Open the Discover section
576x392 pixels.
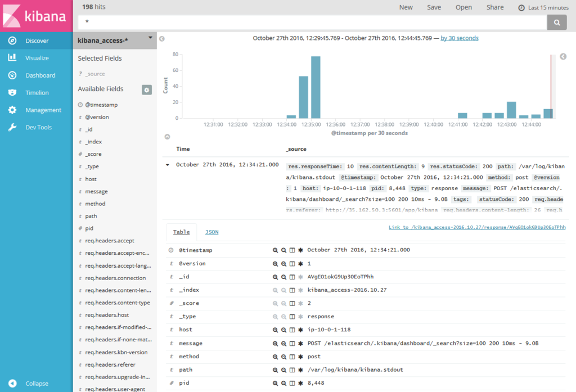click(x=37, y=41)
